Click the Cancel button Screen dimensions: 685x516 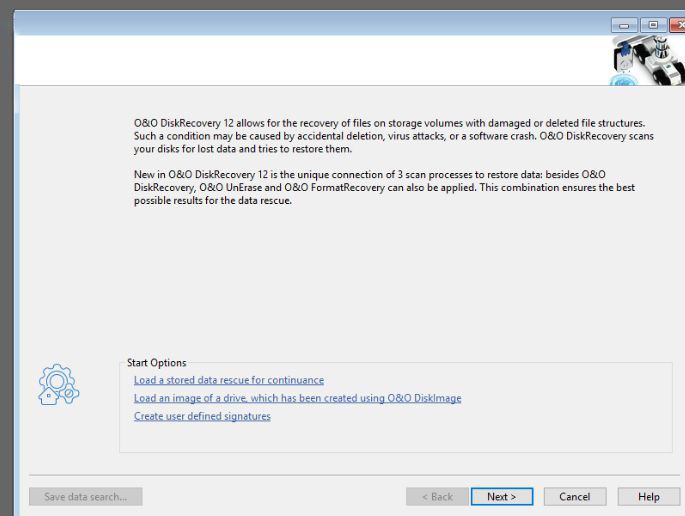[575, 497]
